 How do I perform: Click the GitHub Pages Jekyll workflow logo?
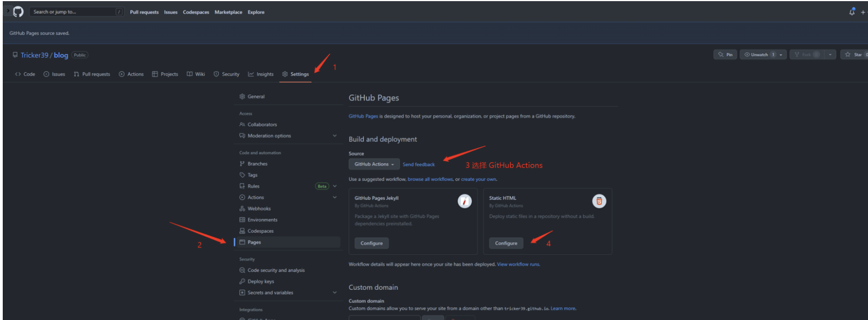(465, 201)
